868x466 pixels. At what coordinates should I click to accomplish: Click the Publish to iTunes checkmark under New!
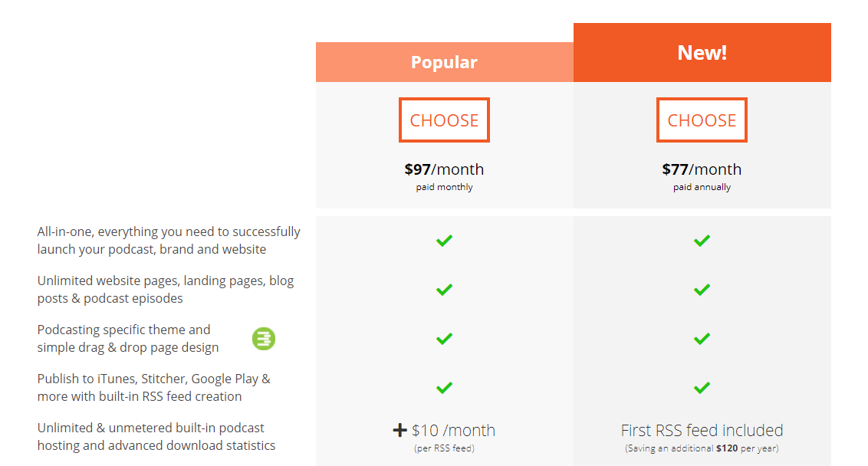(702, 388)
